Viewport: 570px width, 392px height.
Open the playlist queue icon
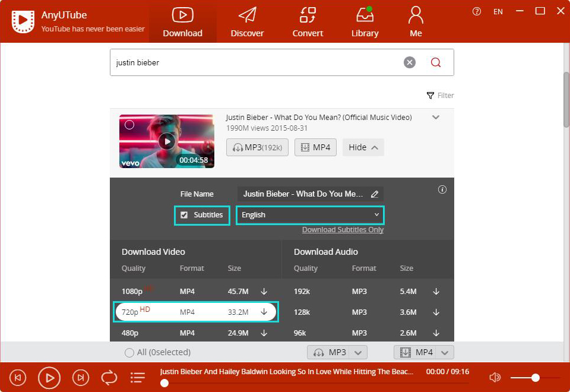[x=138, y=378]
